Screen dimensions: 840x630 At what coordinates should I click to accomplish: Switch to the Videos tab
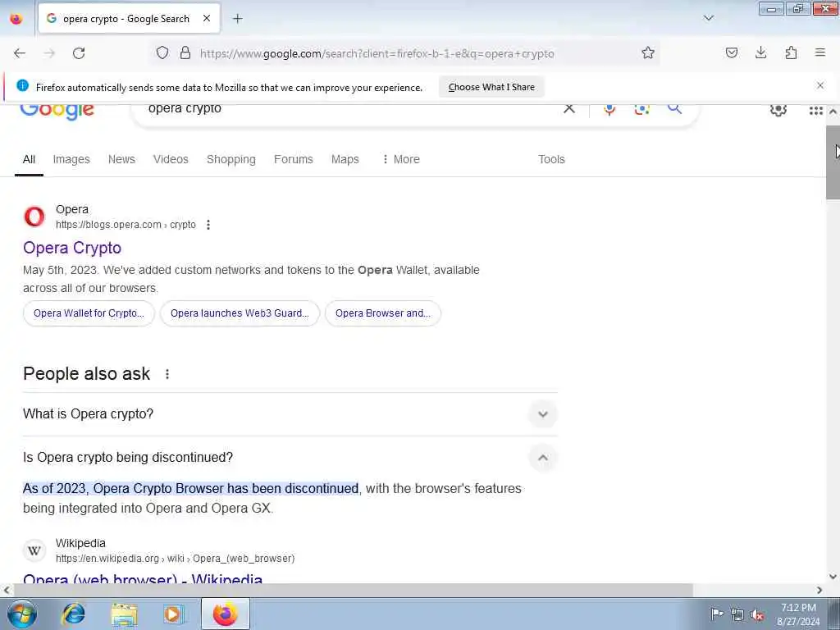tap(171, 160)
